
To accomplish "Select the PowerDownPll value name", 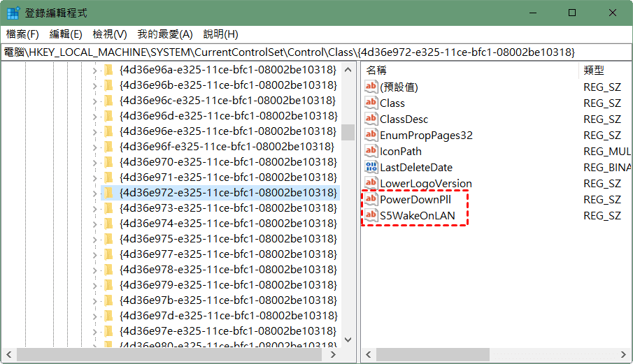I will pos(415,200).
